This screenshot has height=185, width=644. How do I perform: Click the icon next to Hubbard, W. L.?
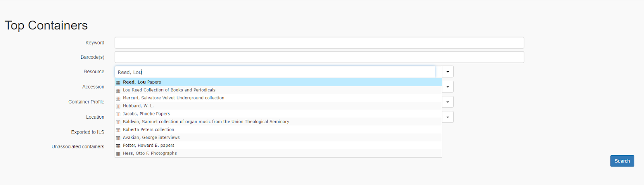(x=118, y=106)
